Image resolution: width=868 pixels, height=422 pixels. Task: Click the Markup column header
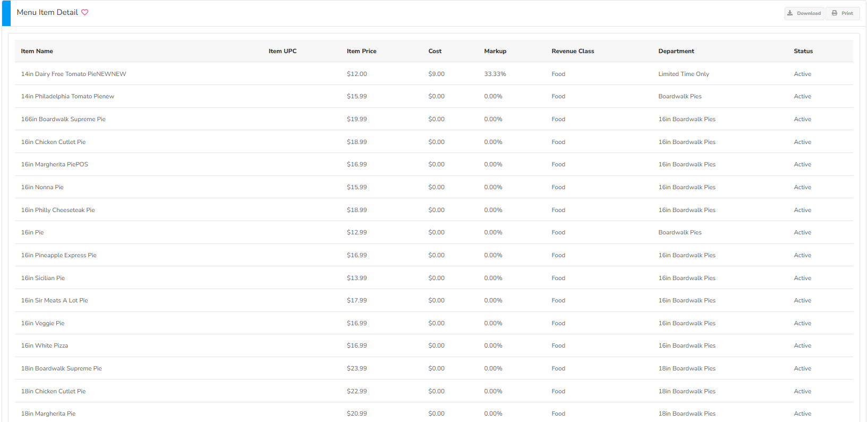pyautogui.click(x=495, y=51)
